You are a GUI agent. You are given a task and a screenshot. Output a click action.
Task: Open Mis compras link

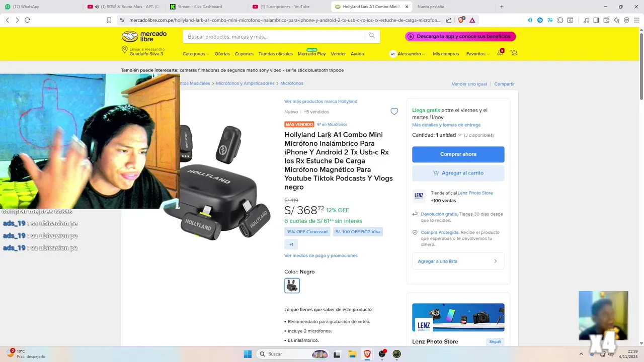coord(446,54)
